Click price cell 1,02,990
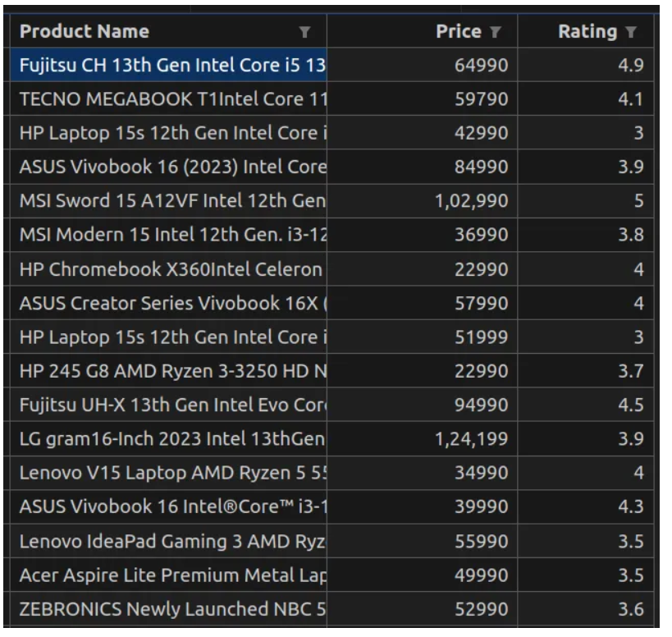Image resolution: width=672 pixels, height=637 pixels. (422, 200)
